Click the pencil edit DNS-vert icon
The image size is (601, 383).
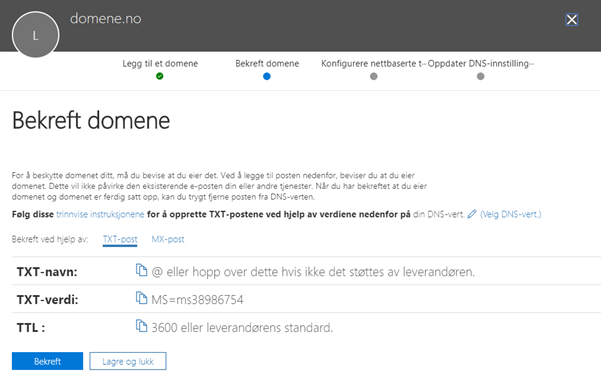pyautogui.click(x=472, y=214)
